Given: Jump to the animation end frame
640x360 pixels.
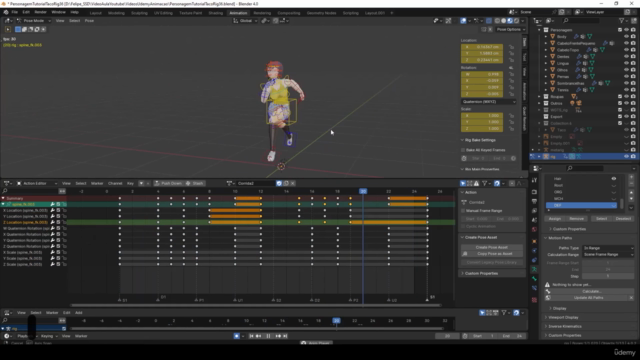Looking at the screenshot, I should point(285,336).
